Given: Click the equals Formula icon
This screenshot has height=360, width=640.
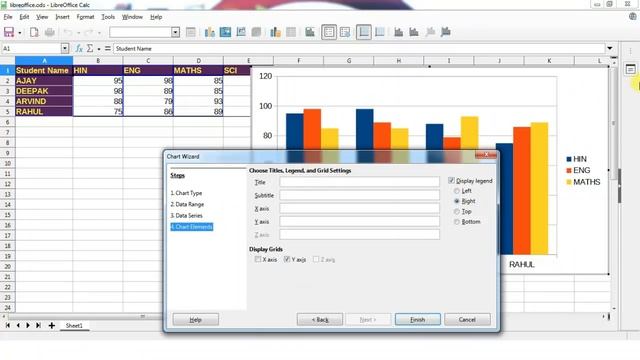Looking at the screenshot, I should [x=108, y=49].
